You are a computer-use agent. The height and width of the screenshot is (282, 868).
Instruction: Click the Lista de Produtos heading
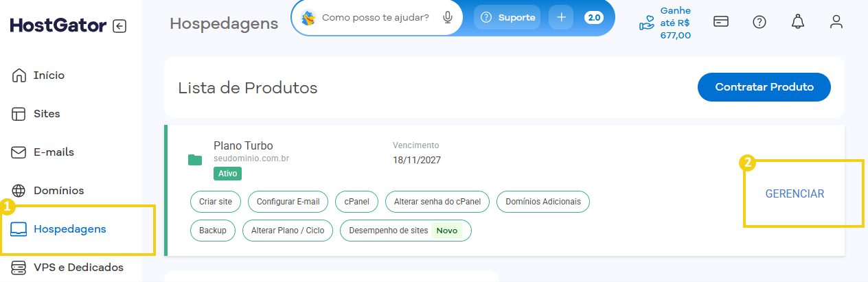point(248,88)
